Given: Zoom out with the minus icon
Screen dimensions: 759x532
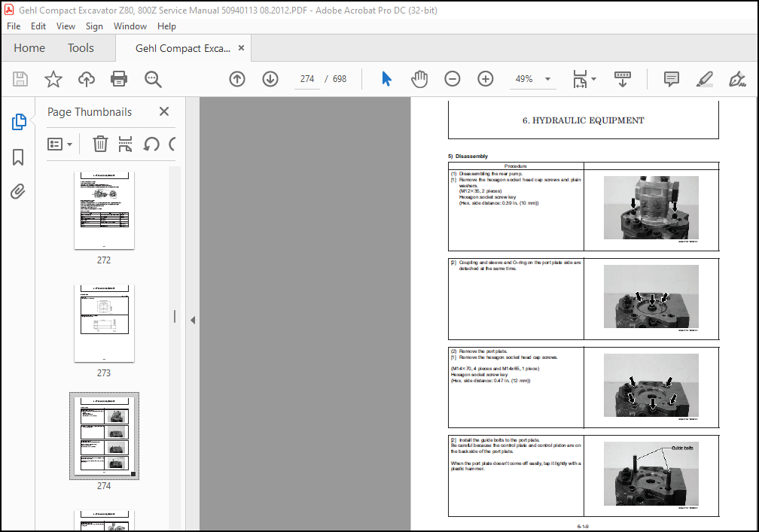Looking at the screenshot, I should pyautogui.click(x=452, y=79).
